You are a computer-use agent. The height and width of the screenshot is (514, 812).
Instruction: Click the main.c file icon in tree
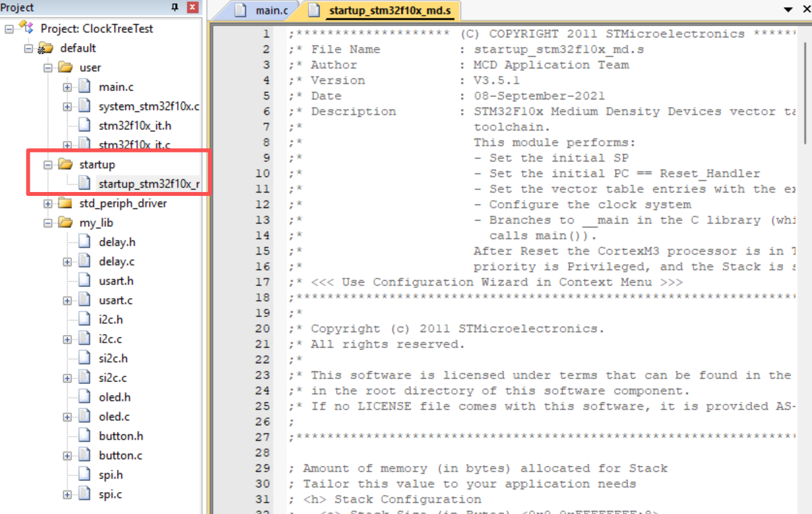pos(84,87)
